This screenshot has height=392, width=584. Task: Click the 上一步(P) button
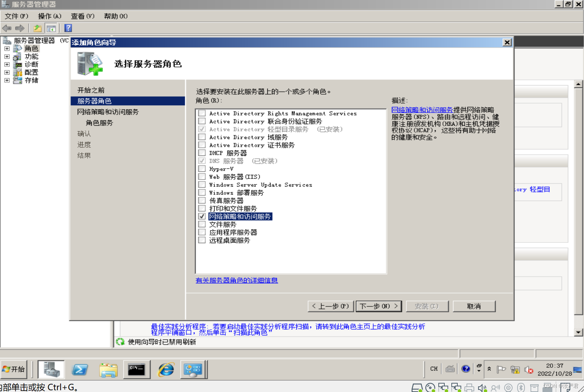[x=330, y=306]
